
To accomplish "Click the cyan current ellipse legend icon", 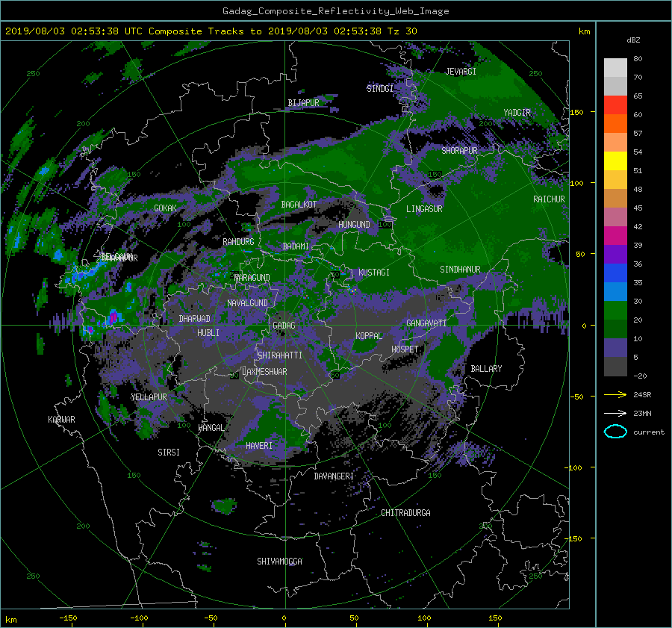I will [615, 432].
